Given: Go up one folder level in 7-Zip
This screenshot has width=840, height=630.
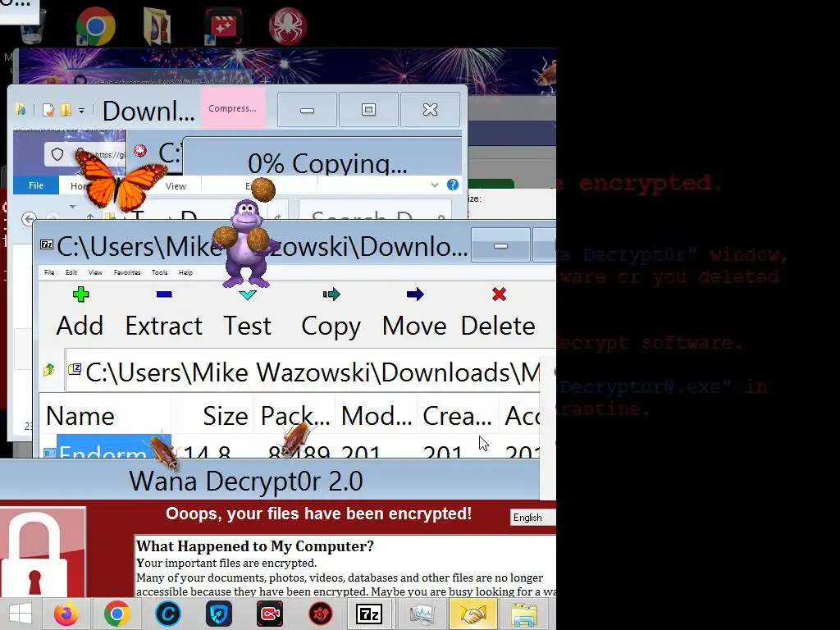Looking at the screenshot, I should click(x=49, y=370).
